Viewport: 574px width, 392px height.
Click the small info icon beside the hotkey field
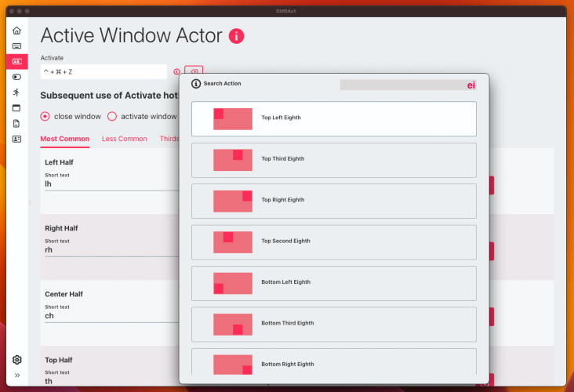point(176,72)
